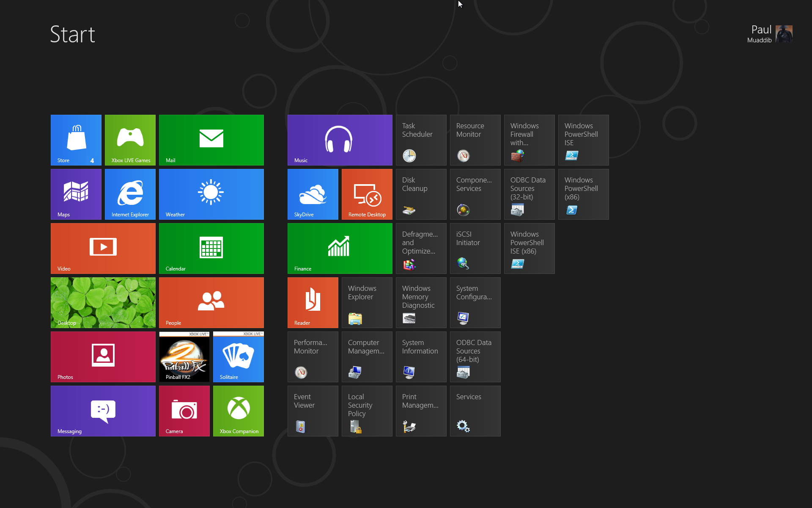Open Disk Cleanup tile
This screenshot has width=812, height=508.
(421, 194)
